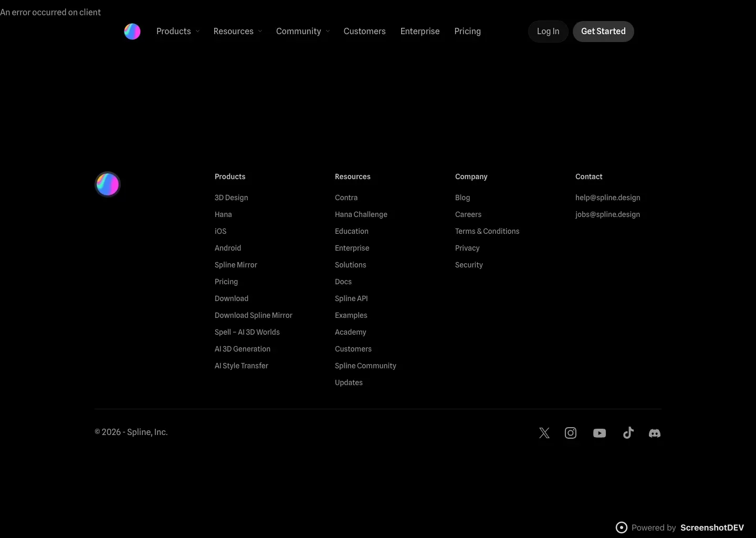Open Customers in the top navigation
This screenshot has height=538, width=756.
tap(365, 32)
